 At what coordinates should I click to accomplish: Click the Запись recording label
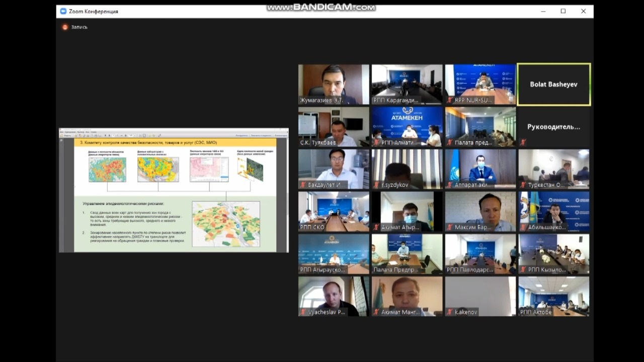point(79,27)
